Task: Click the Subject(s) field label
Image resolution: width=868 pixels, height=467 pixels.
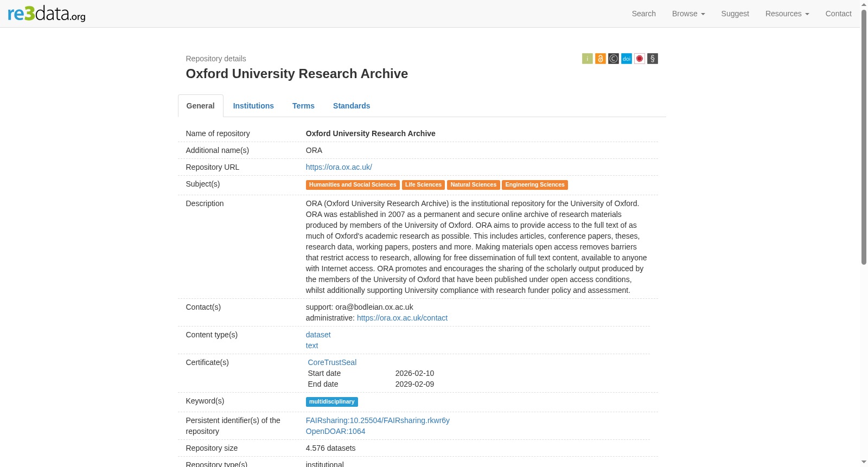Action: [203, 184]
